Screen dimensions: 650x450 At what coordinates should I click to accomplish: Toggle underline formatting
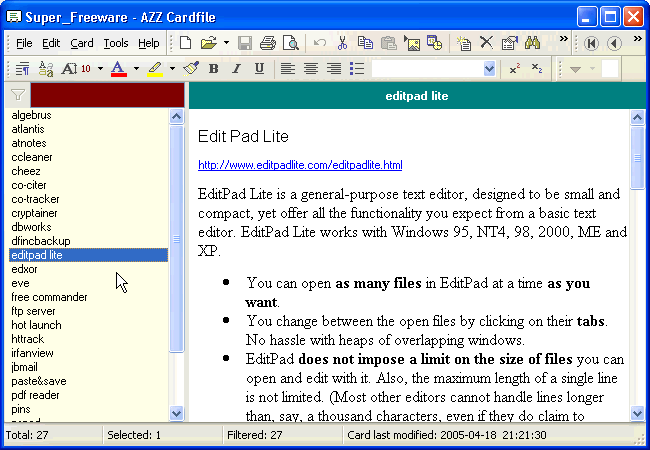(260, 68)
